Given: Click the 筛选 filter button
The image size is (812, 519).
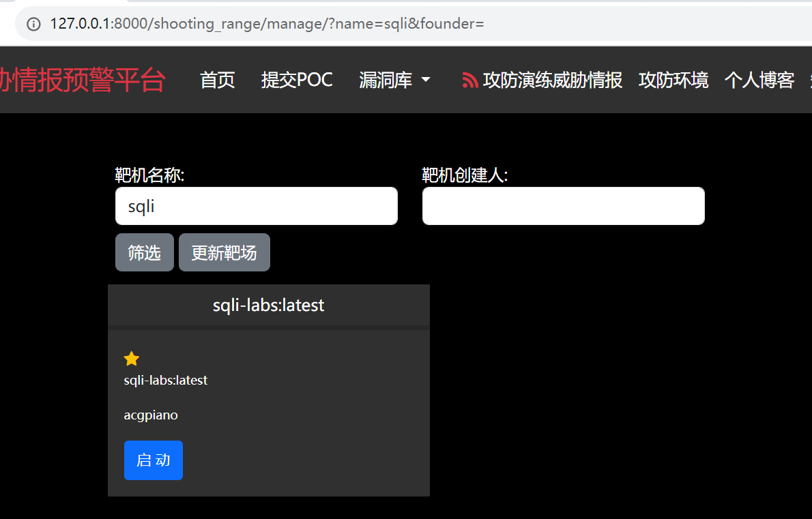Looking at the screenshot, I should (x=144, y=252).
